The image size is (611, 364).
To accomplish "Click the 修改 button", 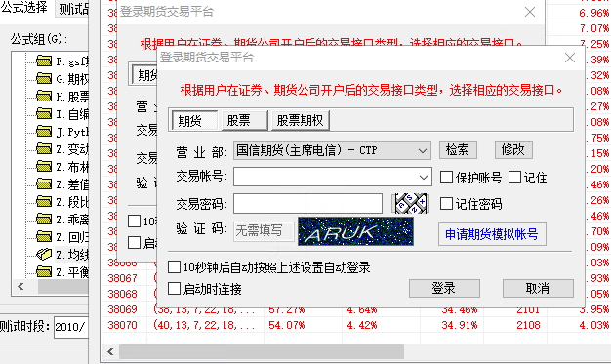I will (513, 150).
